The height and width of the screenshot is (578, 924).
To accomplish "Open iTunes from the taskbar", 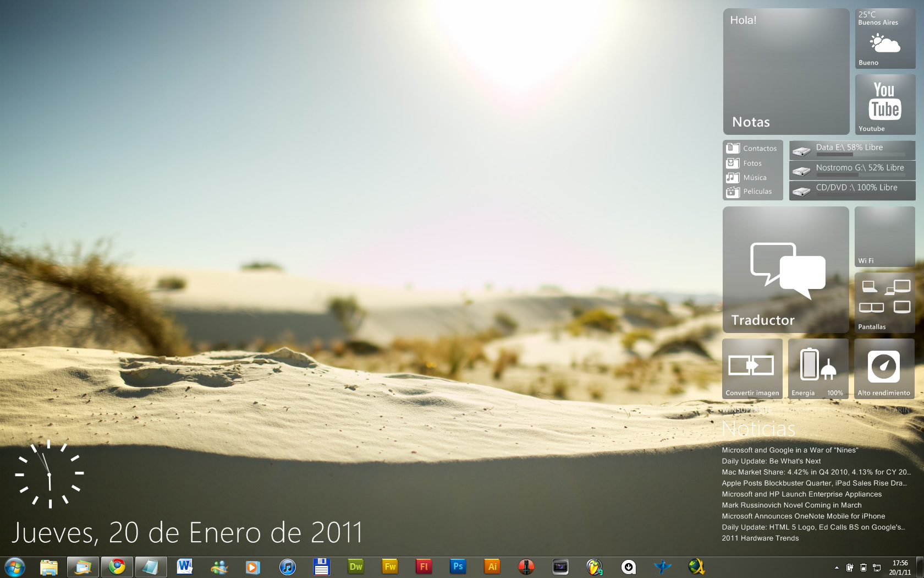I will tap(287, 567).
